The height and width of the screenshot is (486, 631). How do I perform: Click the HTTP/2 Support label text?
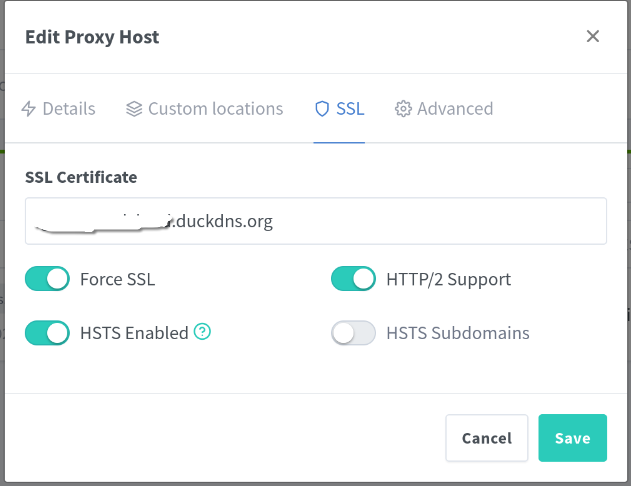(448, 279)
